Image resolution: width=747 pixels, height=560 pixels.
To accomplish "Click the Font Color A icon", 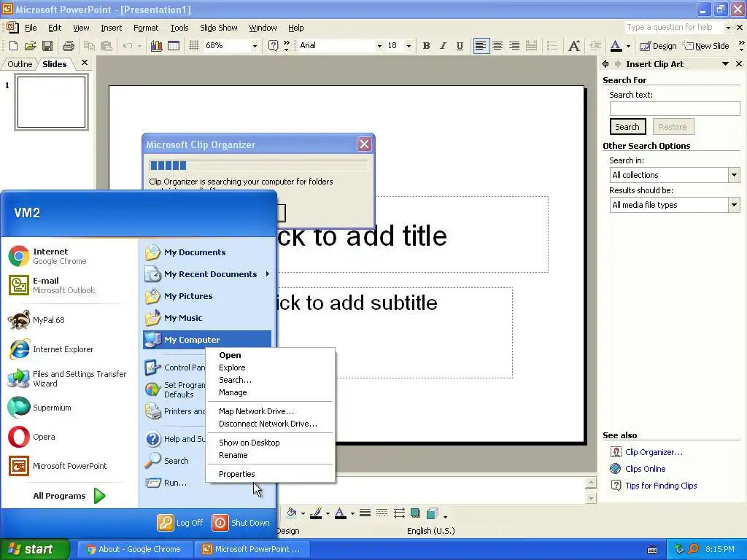I will point(616,46).
